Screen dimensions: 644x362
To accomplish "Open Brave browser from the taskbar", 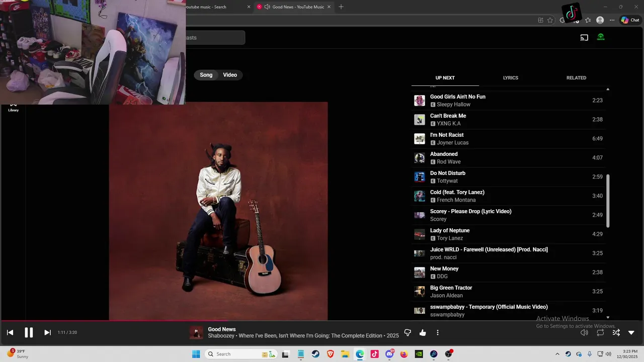I will tap(331, 354).
